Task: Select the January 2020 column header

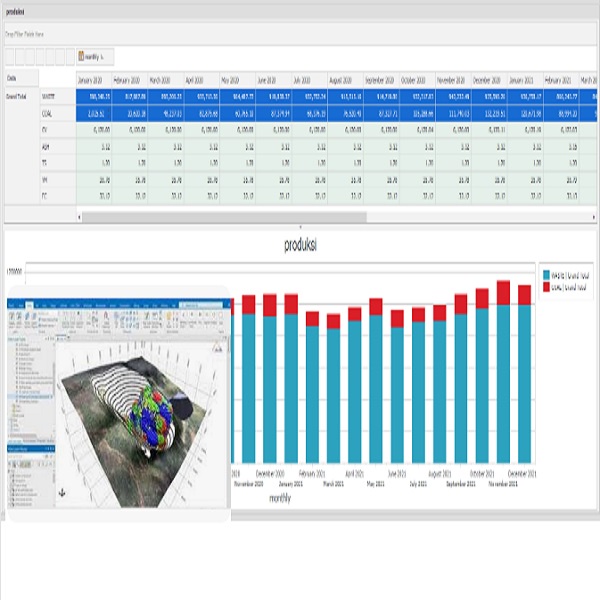Action: point(94,80)
